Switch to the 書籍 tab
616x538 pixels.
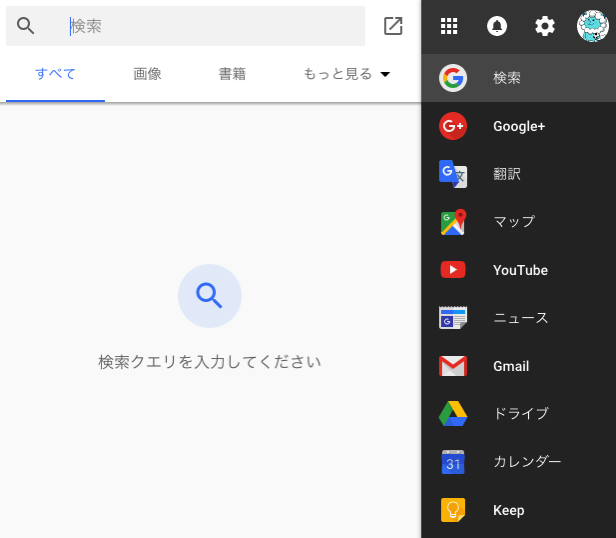click(x=232, y=74)
